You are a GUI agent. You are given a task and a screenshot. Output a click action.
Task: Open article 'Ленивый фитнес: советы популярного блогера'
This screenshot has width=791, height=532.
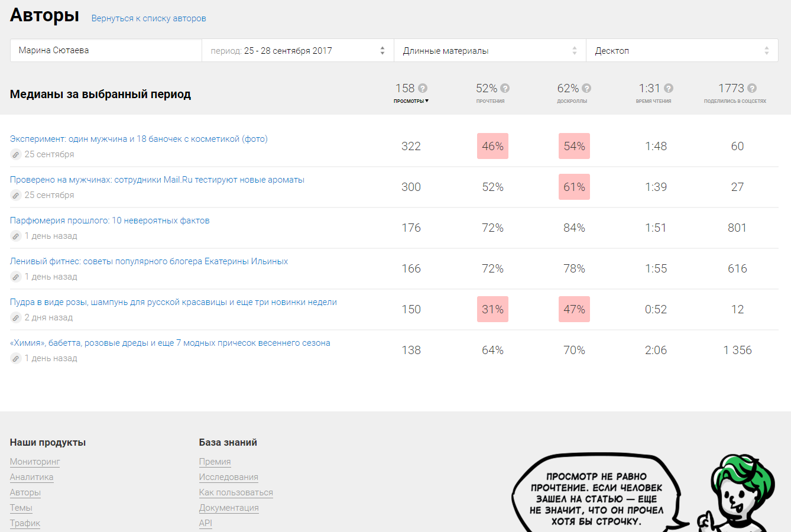tap(149, 261)
